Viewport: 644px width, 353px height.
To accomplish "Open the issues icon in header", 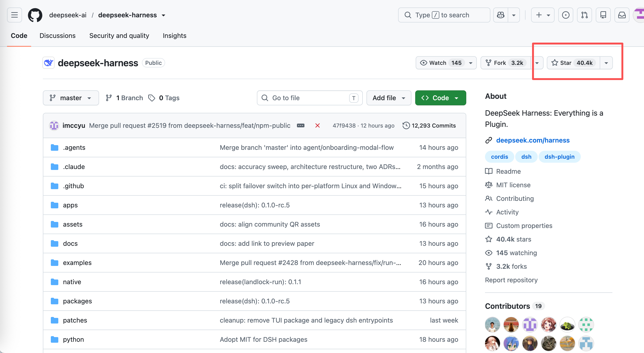I will (566, 15).
